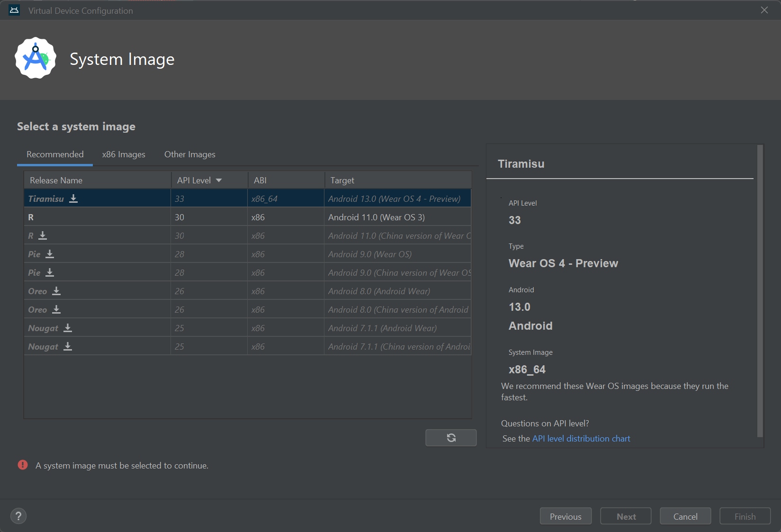Image resolution: width=781 pixels, height=532 pixels.
Task: Open the help question mark icon
Action: coord(18,516)
